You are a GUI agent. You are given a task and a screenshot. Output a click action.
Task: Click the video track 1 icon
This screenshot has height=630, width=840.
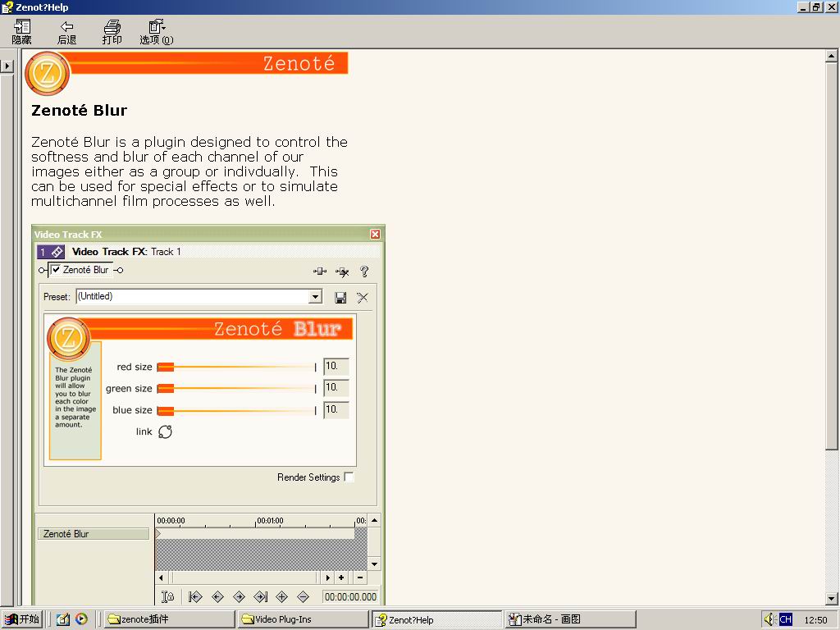[x=51, y=252]
